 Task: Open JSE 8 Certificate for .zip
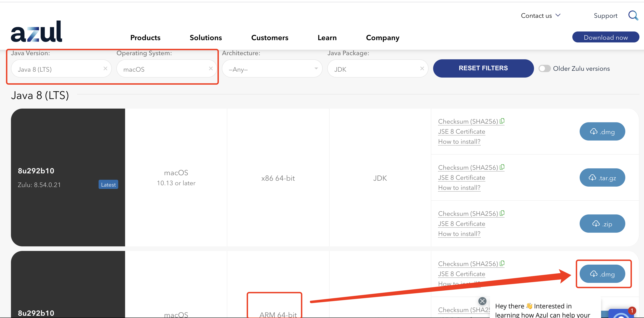coord(461,224)
